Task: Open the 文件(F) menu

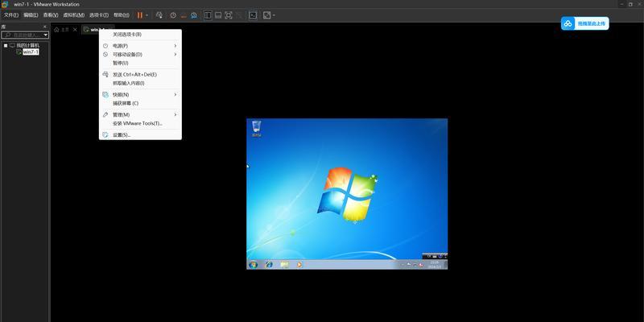Action: 11,14
